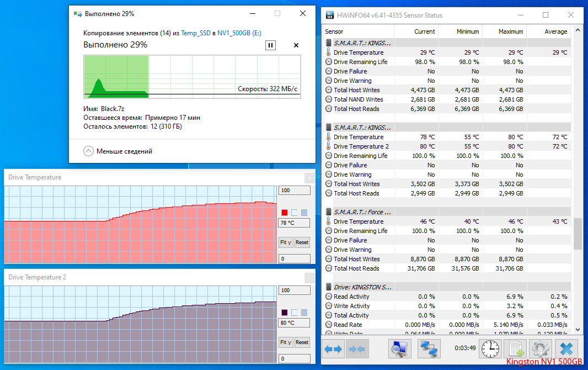Click the expand sensors blue arrows icon
588x370 pixels.
point(333,350)
